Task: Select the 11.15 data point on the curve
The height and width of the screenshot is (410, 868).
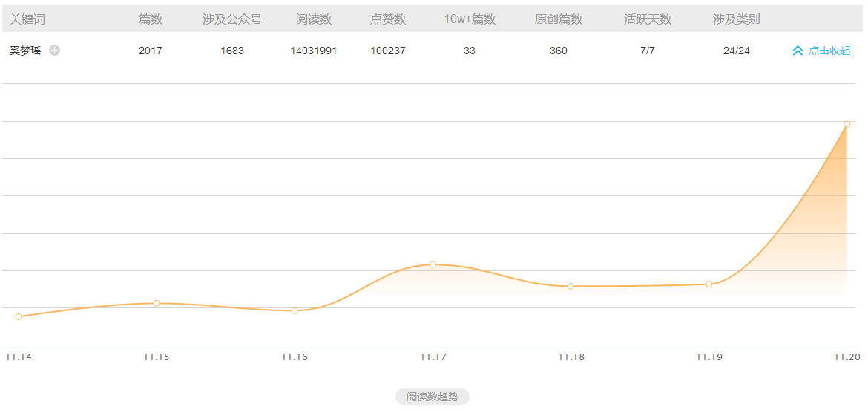Action: [157, 303]
